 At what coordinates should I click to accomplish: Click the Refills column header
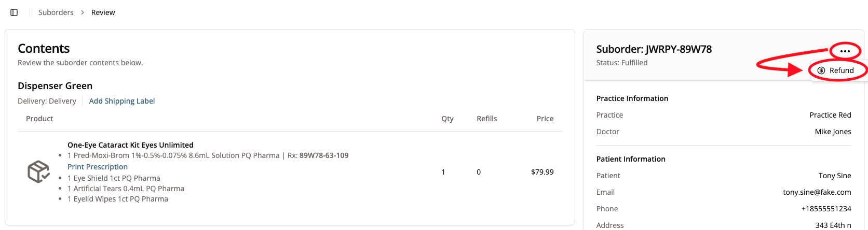487,119
